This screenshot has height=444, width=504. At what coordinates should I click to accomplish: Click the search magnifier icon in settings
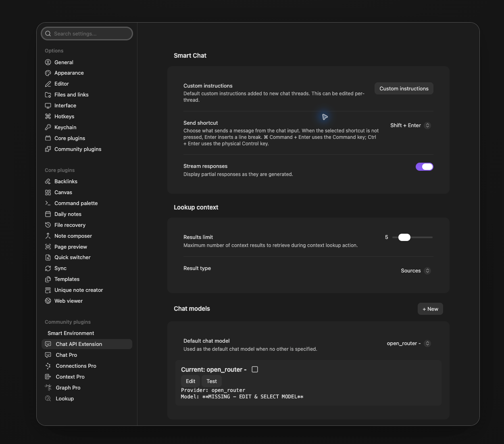point(48,34)
